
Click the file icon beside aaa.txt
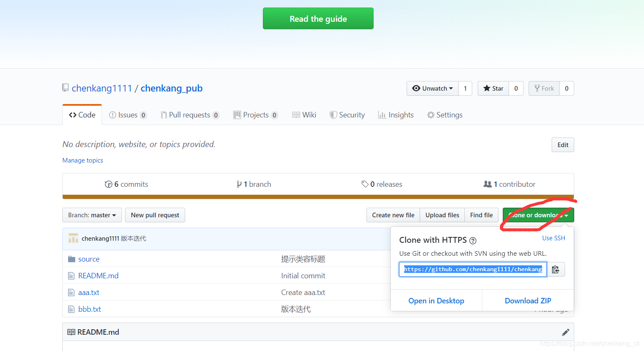(x=71, y=292)
